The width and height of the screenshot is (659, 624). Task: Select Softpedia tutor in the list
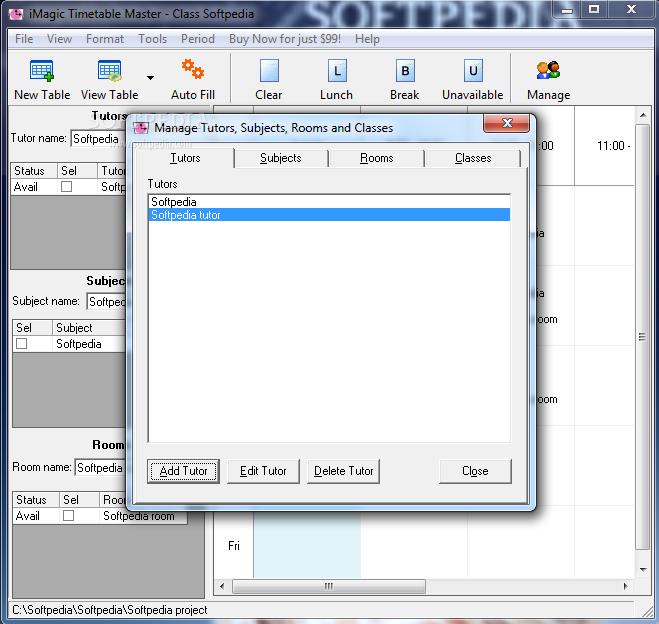coord(330,215)
